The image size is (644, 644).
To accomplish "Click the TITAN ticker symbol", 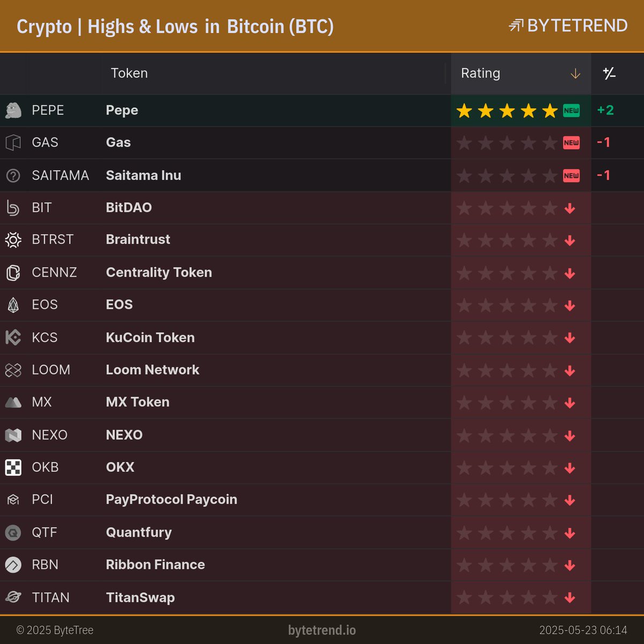I will coord(50,597).
